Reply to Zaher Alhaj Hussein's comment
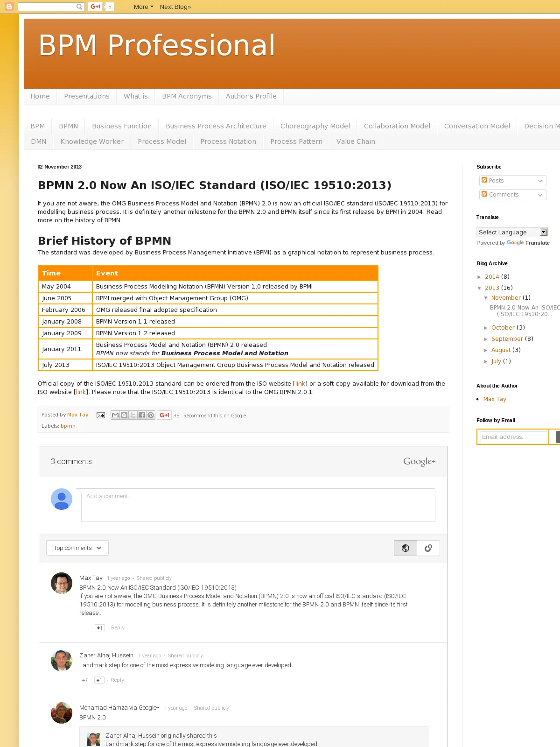This screenshot has height=747, width=560. (117, 680)
